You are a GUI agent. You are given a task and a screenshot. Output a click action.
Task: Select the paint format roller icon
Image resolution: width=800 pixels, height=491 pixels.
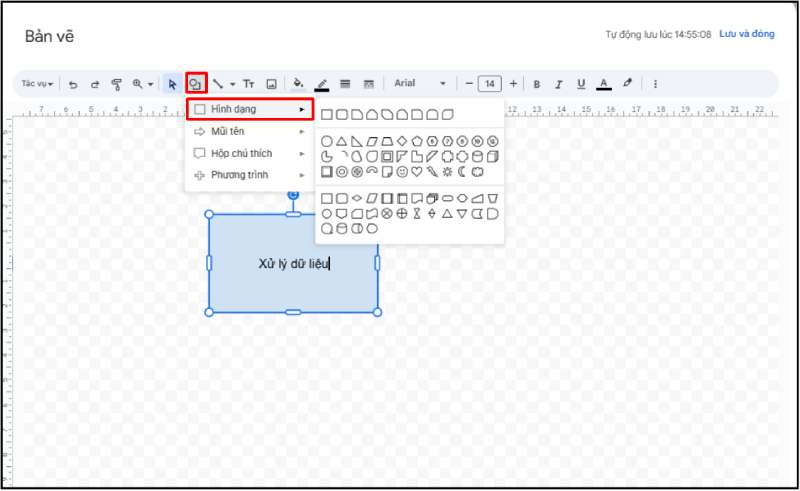coord(116,84)
